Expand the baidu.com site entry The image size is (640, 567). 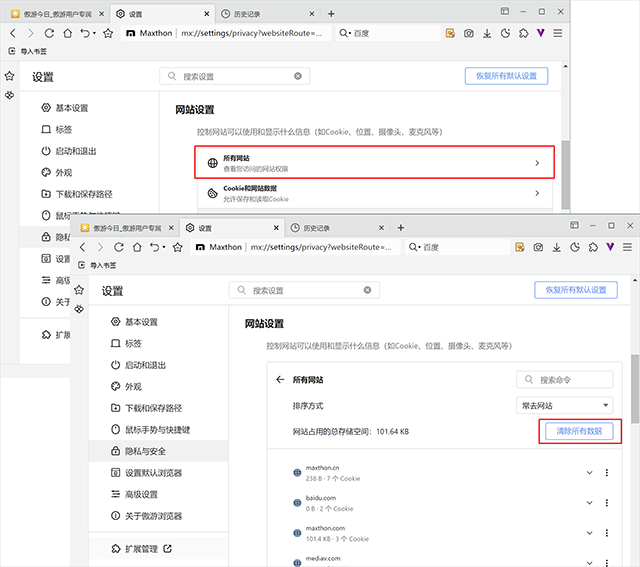(589, 503)
